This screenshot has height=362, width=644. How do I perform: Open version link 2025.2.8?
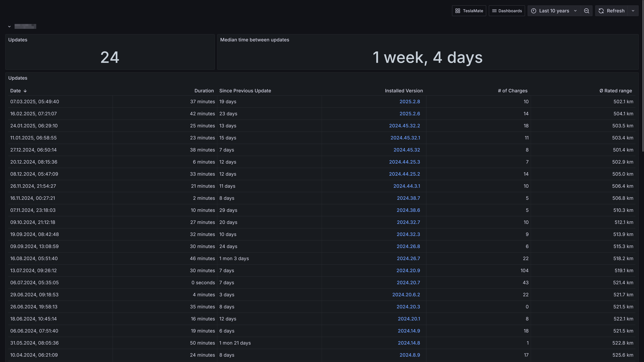410,101
